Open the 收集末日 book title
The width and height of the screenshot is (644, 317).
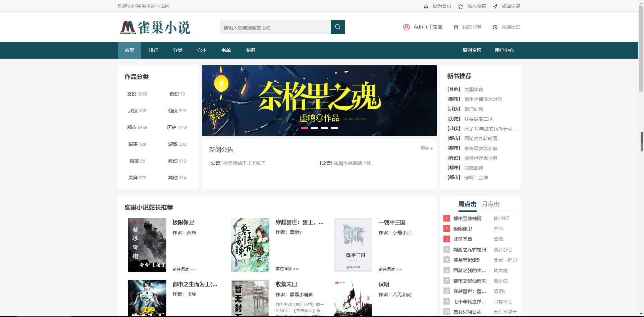coord(286,284)
